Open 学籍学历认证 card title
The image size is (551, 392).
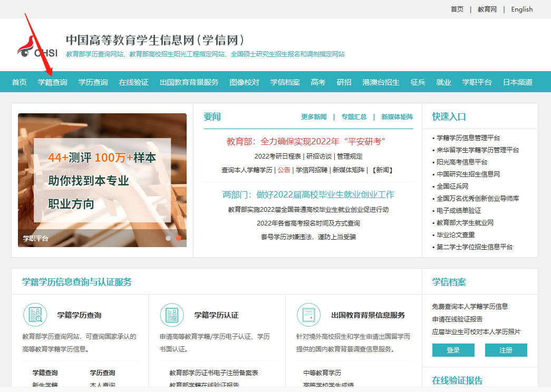pos(217,315)
